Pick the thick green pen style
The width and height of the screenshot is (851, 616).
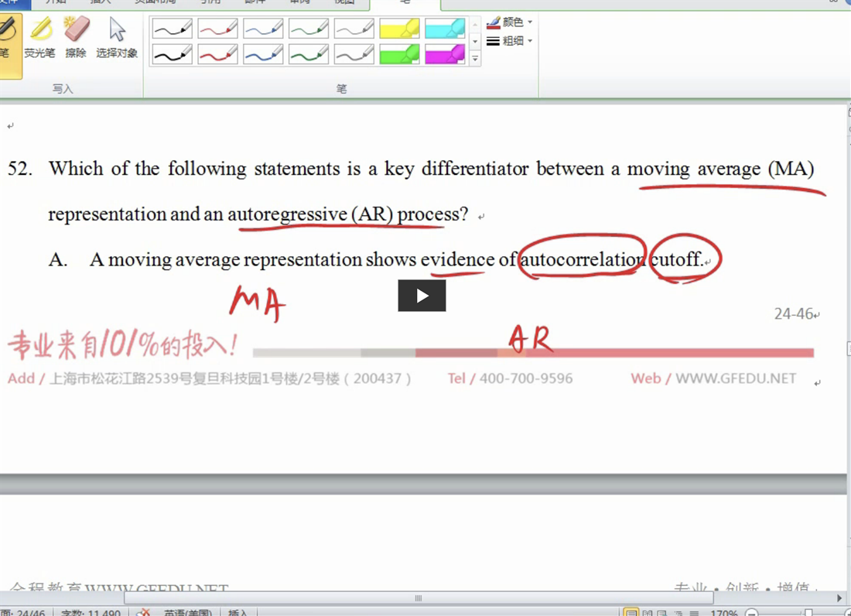[309, 54]
